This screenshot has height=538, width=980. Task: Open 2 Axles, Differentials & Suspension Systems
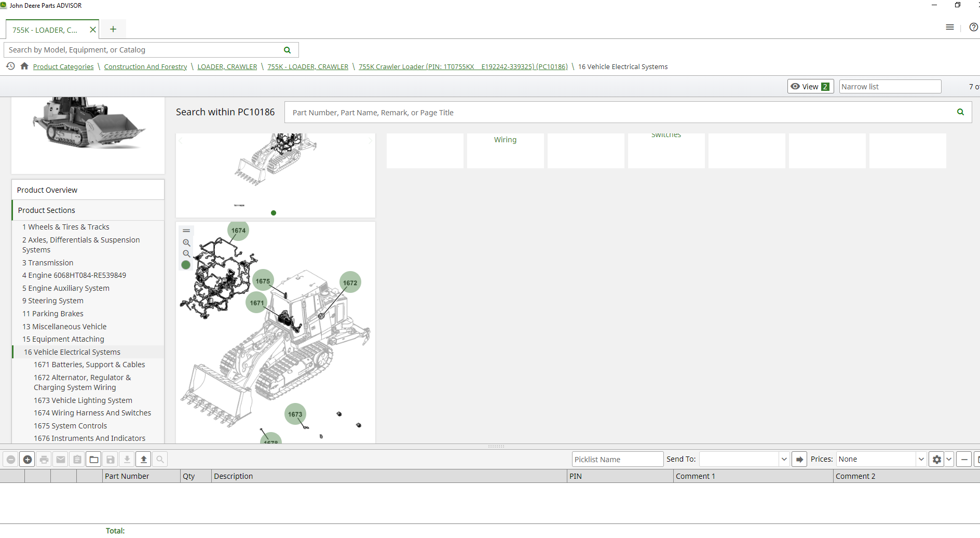pyautogui.click(x=81, y=245)
